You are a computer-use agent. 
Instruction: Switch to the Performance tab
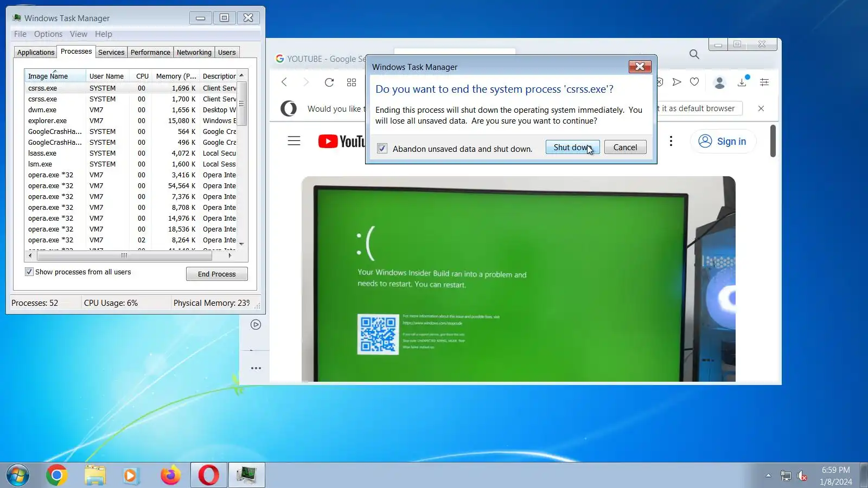tap(150, 52)
